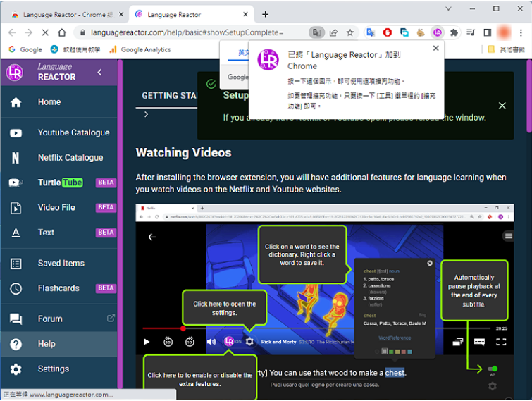Collapse the sidebar with the chevron arrow
Image resolution: width=532 pixels, height=401 pixels.
[x=99, y=73]
